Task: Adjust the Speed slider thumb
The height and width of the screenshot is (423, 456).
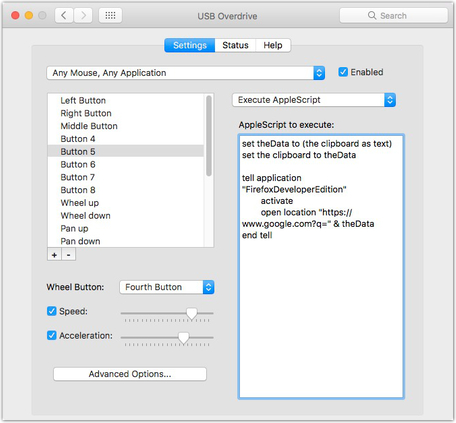Action: (192, 314)
